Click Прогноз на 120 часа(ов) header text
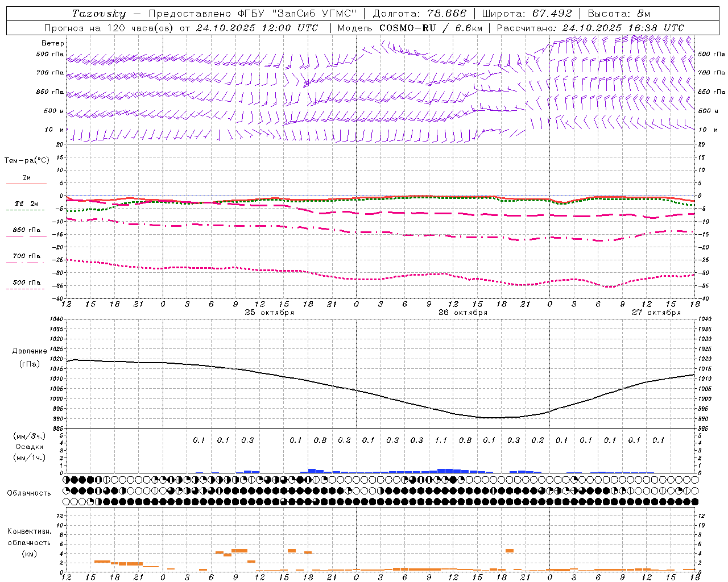 [110, 28]
